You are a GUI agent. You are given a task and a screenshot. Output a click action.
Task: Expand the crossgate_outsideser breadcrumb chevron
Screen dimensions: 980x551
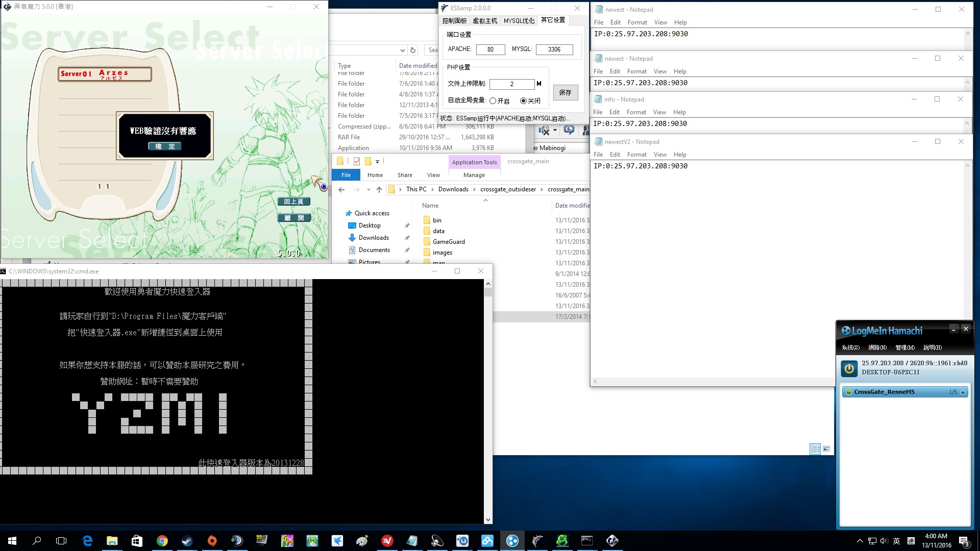coord(542,189)
